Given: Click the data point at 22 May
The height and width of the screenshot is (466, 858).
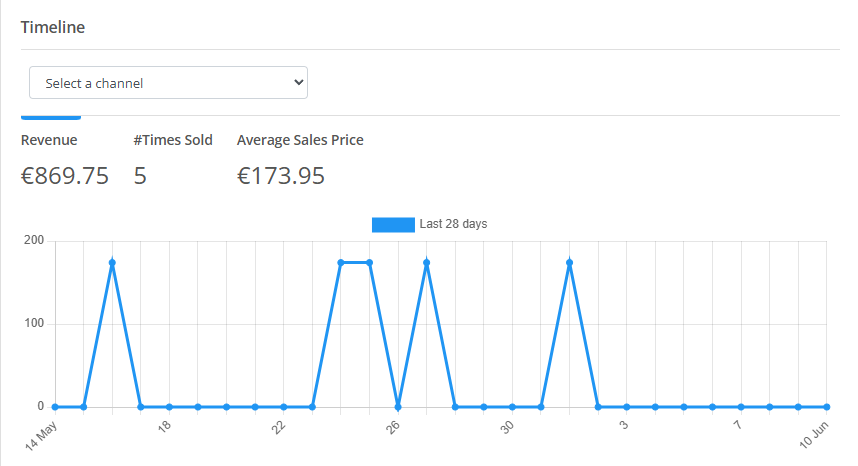Looking at the screenshot, I should pyautogui.click(x=283, y=407).
